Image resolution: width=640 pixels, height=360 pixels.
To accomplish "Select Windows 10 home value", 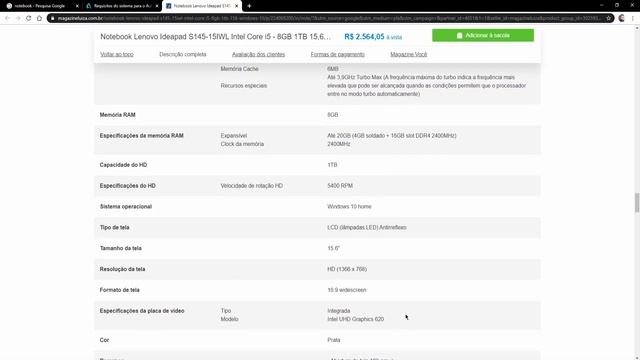I will [x=349, y=207].
